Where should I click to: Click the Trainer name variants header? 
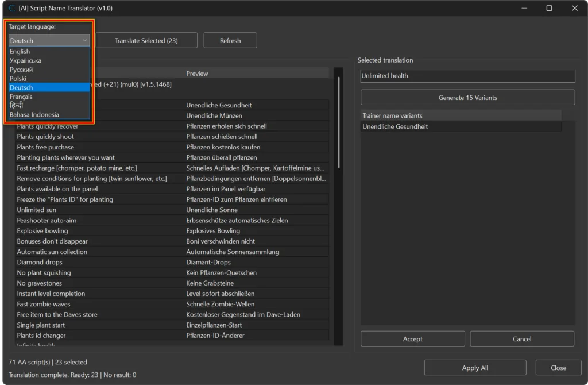461,115
